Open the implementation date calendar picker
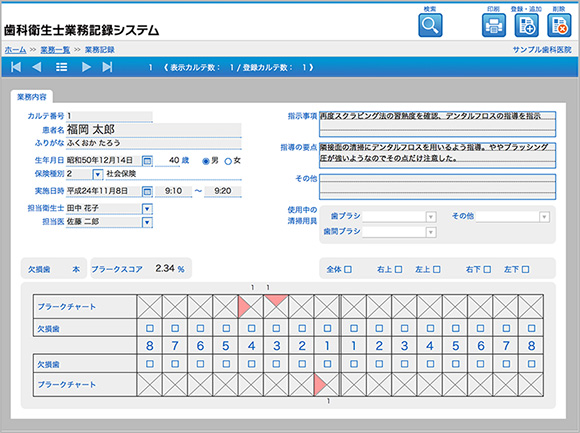The image size is (580, 433). click(147, 192)
